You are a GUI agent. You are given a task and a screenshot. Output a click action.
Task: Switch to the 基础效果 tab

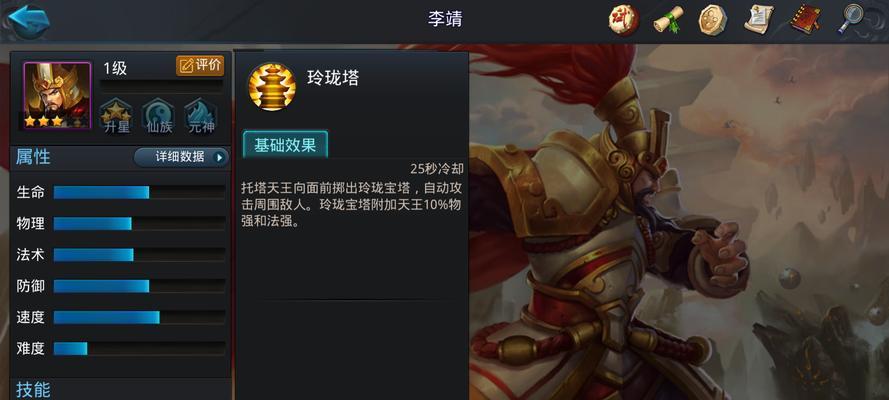tap(285, 145)
